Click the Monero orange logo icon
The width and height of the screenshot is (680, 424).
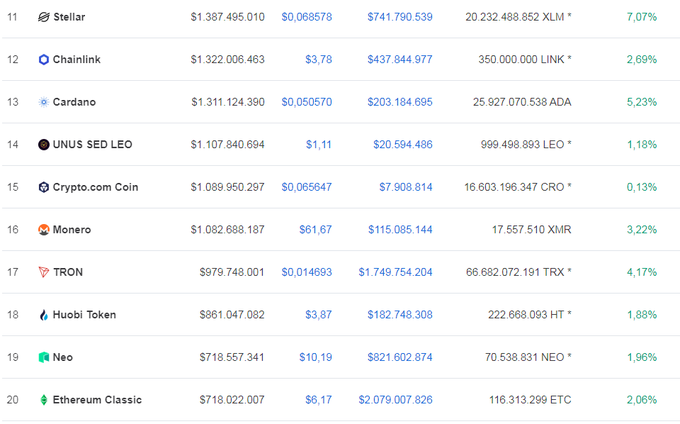pos(43,229)
